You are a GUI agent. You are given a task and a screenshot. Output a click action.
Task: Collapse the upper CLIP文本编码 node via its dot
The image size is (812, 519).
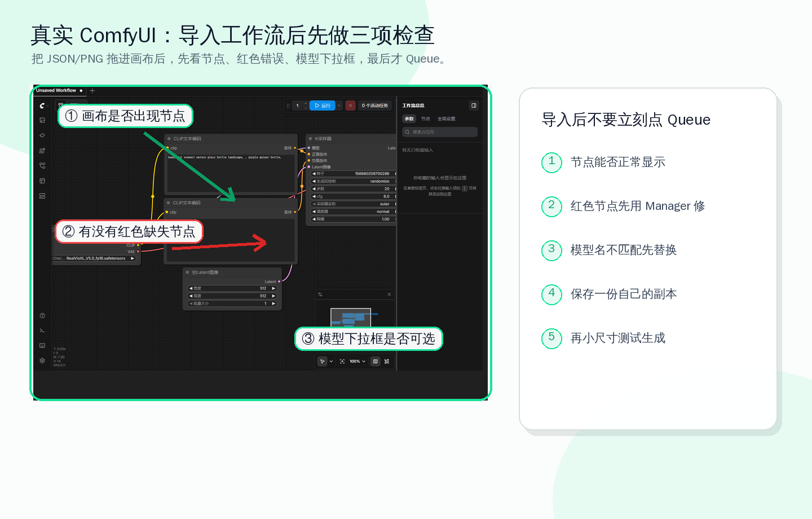click(x=169, y=139)
